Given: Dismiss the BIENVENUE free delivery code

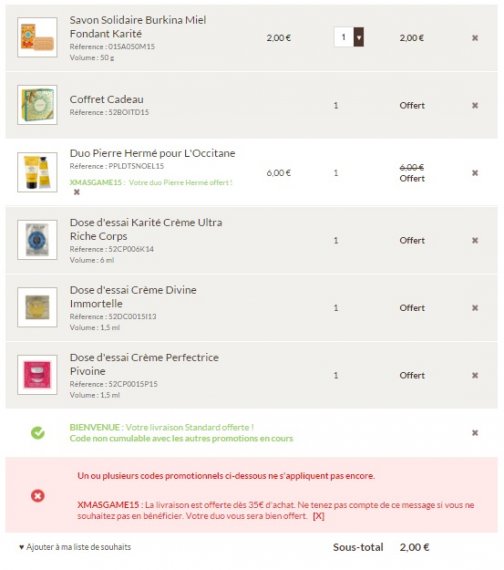Looking at the screenshot, I should 475,433.
